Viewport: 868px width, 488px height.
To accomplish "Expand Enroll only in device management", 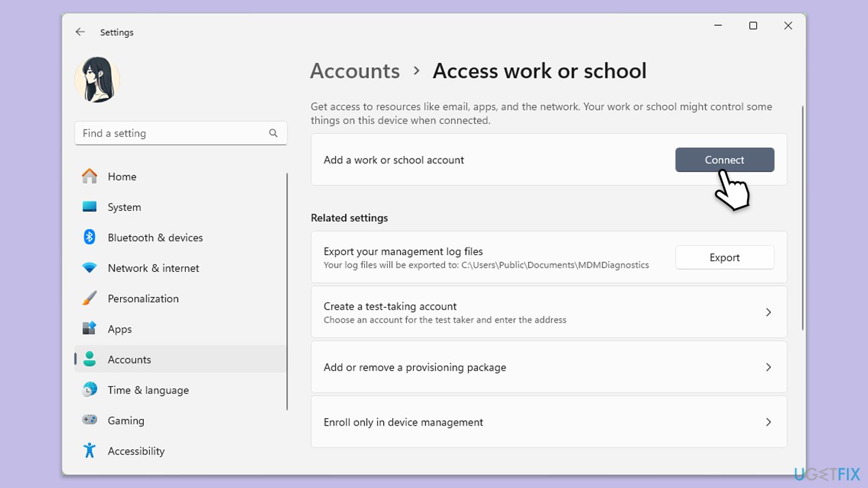I will tap(768, 422).
